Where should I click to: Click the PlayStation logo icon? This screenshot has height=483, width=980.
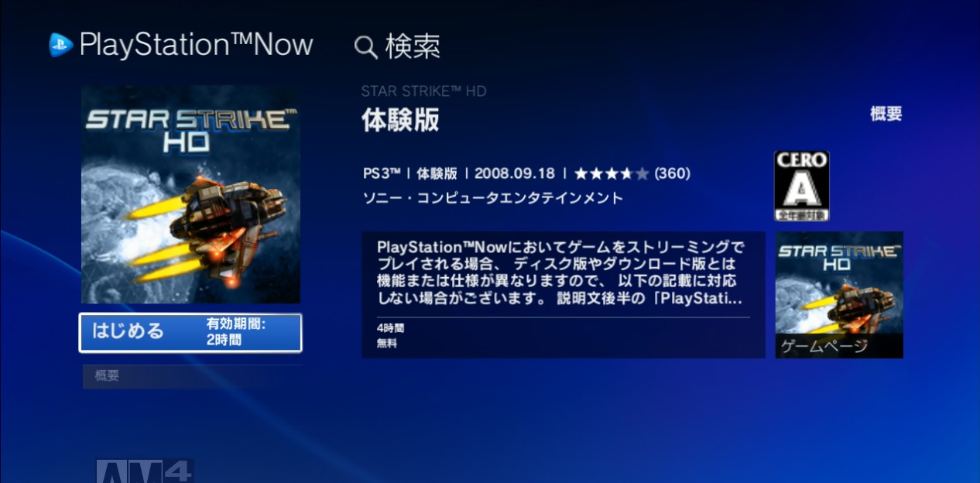click(61, 45)
